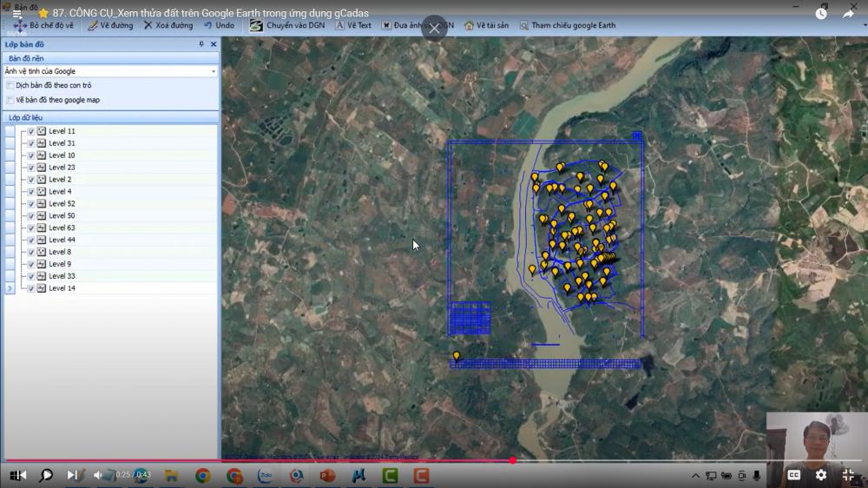Uncheck the Level 11 layer checkbox
Image resolution: width=868 pixels, height=488 pixels.
point(31,131)
